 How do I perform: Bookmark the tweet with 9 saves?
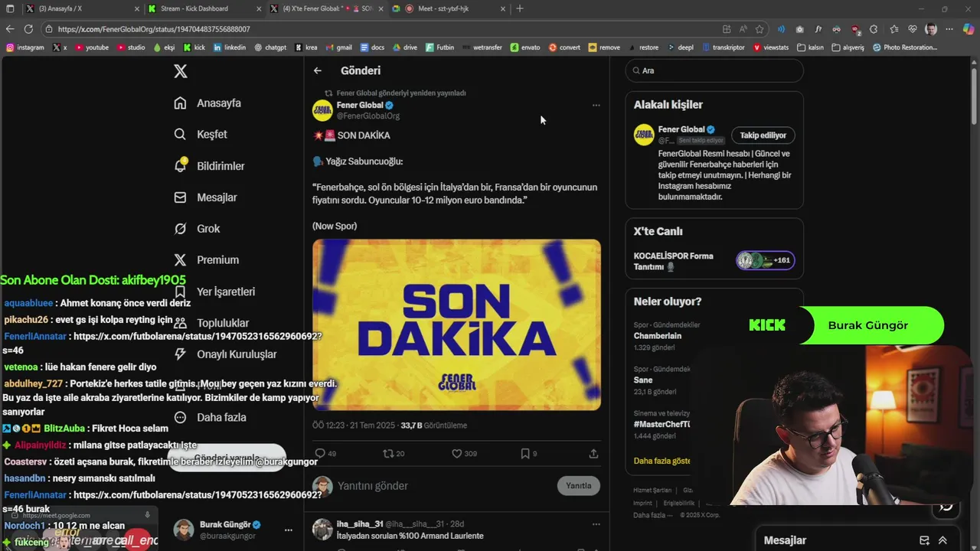coord(528,454)
